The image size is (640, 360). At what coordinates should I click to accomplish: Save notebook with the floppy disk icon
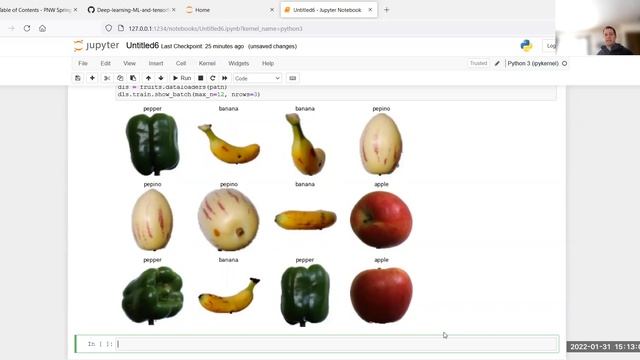78,78
